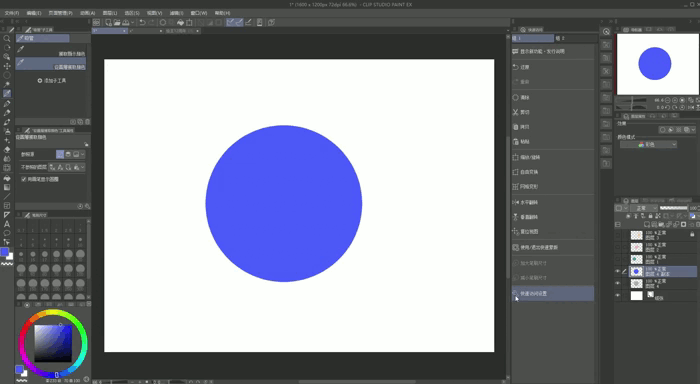Viewport: 700px width, 384px height.
Task: Toggle the first snap button in command bar
Action: click(230, 22)
